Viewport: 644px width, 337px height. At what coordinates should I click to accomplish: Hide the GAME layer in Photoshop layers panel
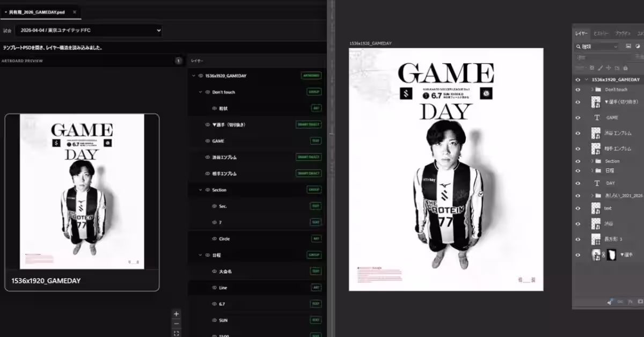tap(578, 117)
